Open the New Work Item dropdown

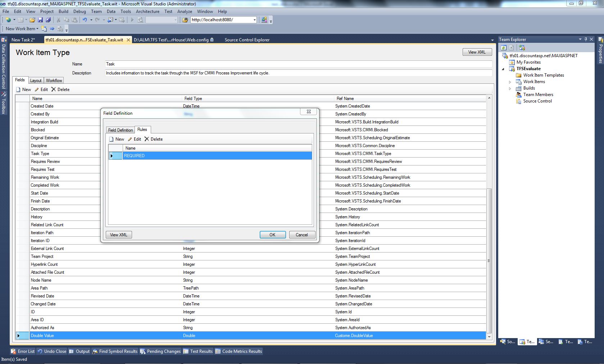[22, 29]
